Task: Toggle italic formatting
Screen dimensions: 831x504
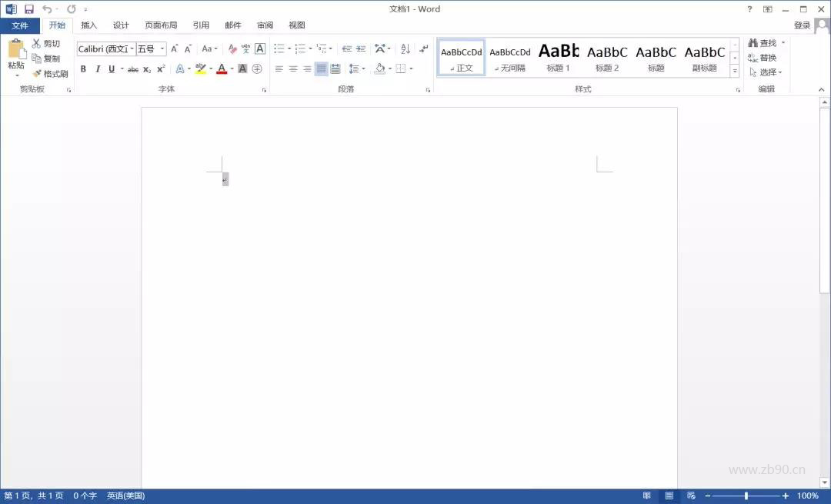Action: (98, 68)
